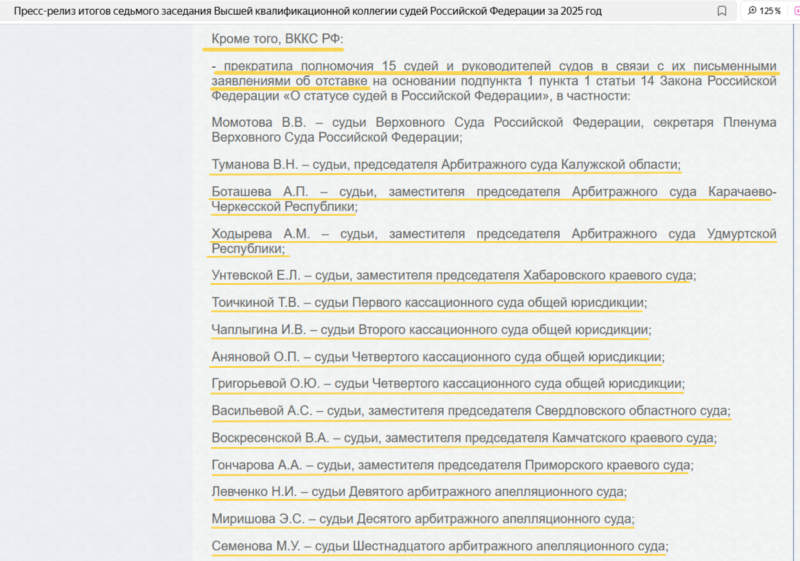Screen dimensions: 800x561
Task: Click the Миришова Э.С. line
Action: coord(422,519)
